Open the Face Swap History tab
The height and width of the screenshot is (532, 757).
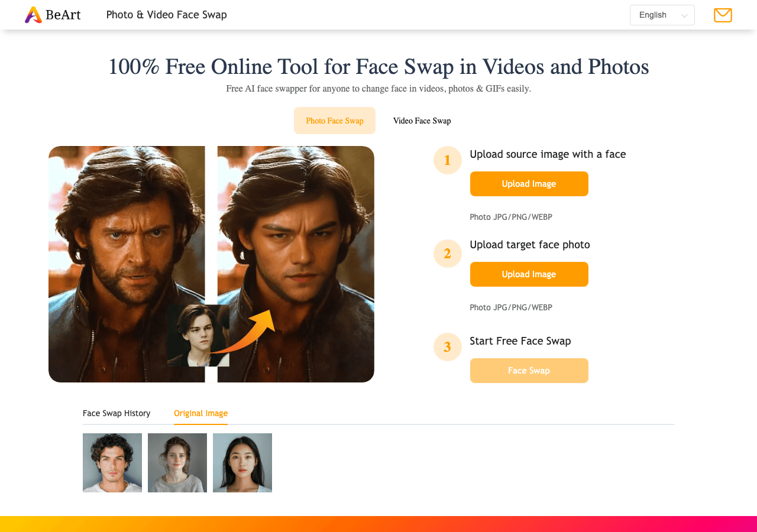pyautogui.click(x=117, y=413)
